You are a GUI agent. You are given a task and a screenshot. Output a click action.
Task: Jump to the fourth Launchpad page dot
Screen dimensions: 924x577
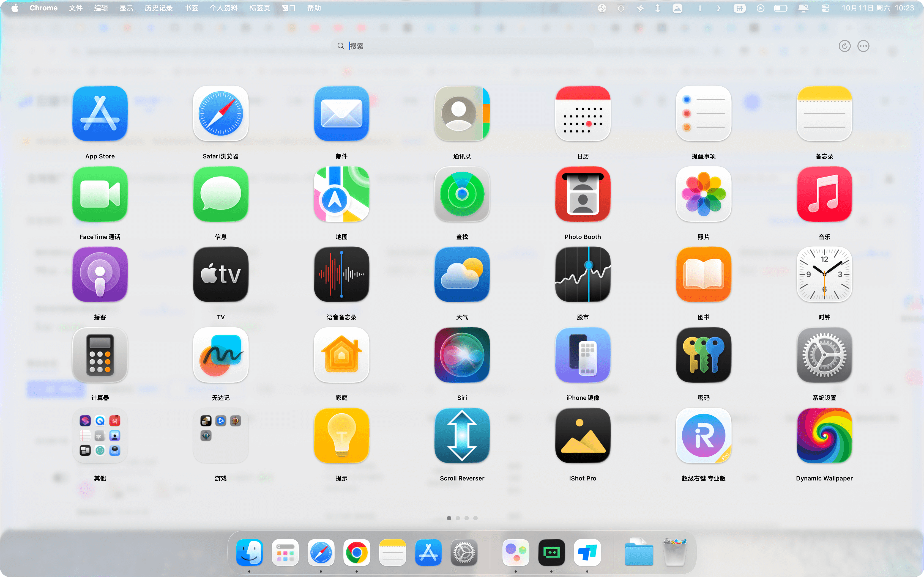(475, 518)
